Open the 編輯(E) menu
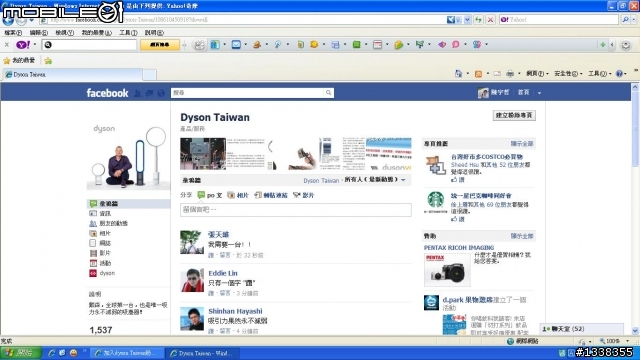The height and width of the screenshot is (360, 640). coord(38,33)
